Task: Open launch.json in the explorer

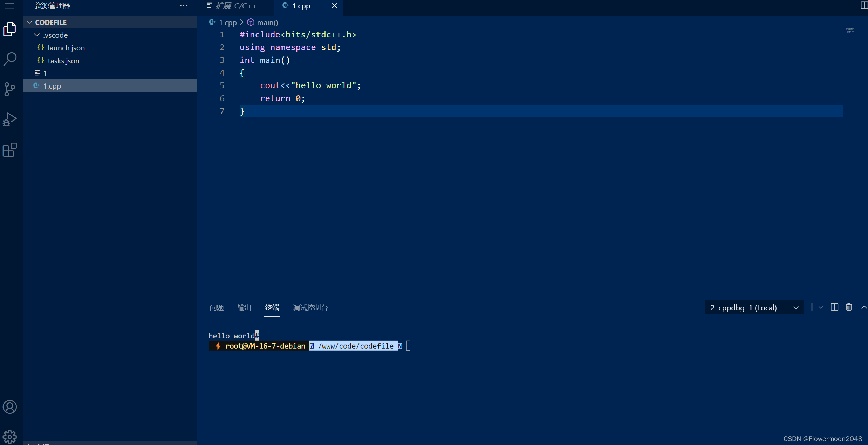Action: (x=110, y=48)
